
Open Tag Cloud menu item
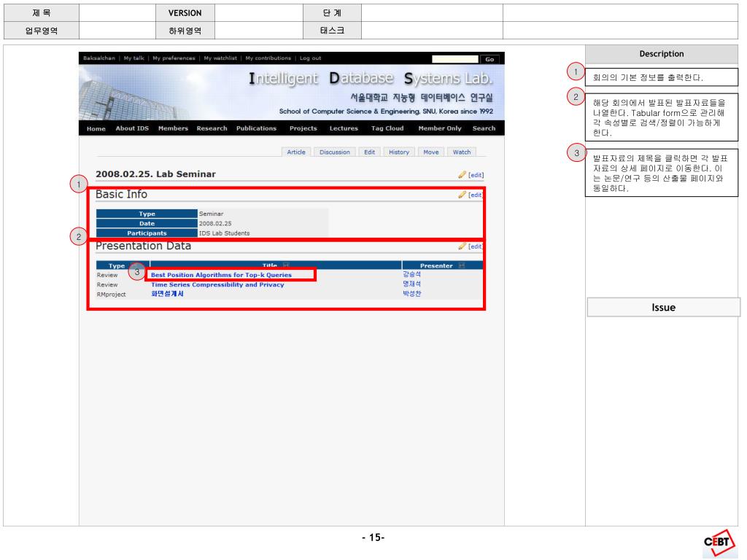[x=387, y=128]
